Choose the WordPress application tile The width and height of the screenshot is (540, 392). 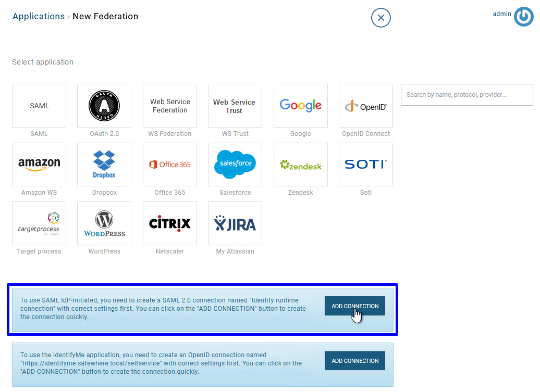coord(104,223)
